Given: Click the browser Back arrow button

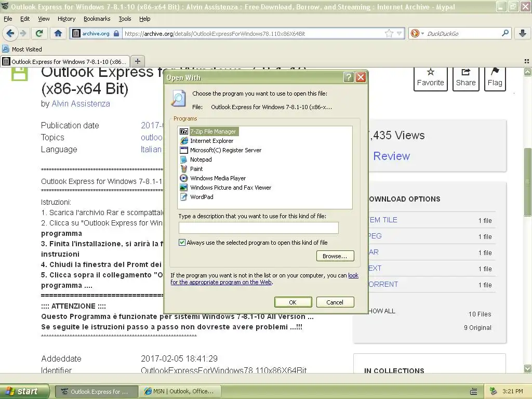Looking at the screenshot, I should coord(10,33).
